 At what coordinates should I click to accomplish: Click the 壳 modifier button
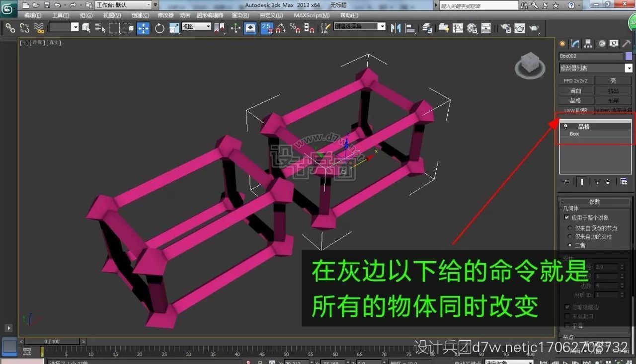coord(614,80)
